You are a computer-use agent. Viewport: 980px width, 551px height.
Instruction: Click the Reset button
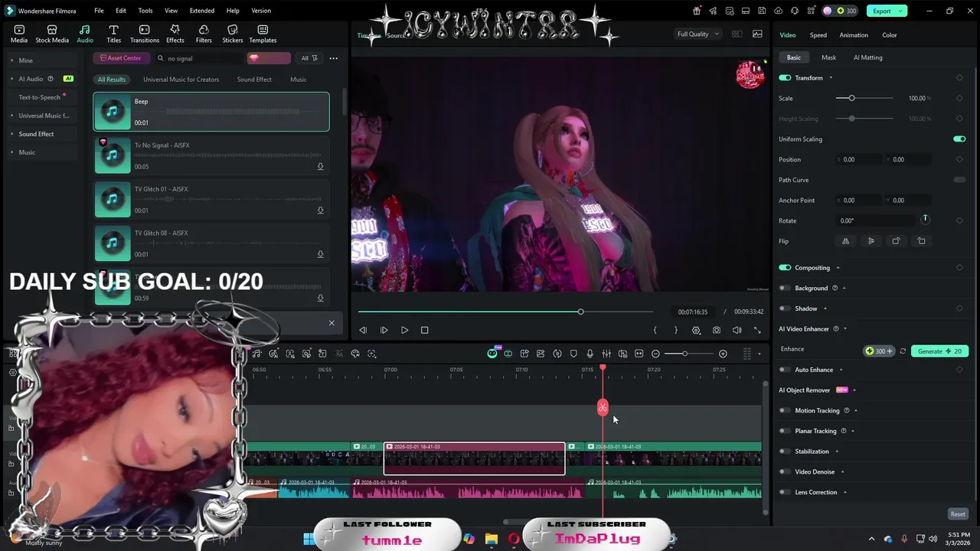(x=958, y=514)
